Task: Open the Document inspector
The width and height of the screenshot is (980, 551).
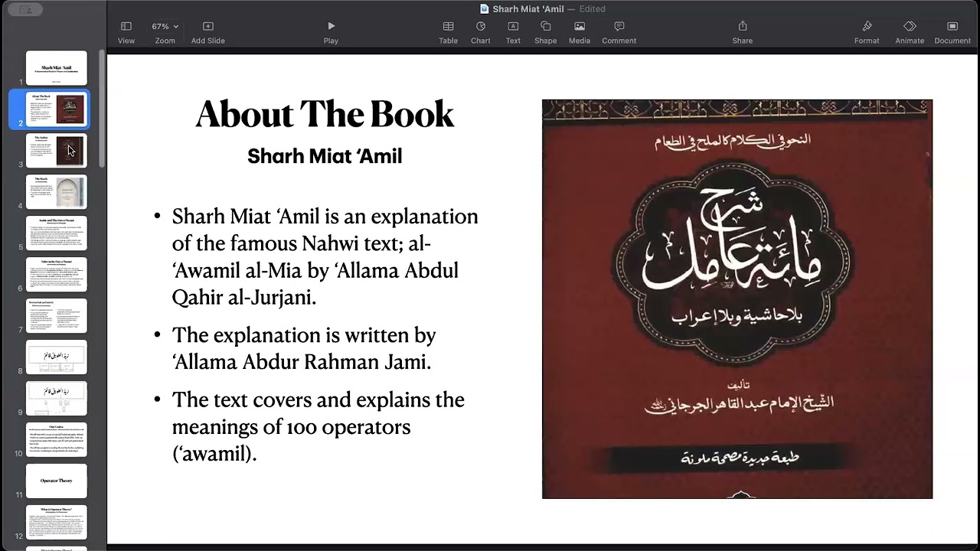Action: tap(952, 32)
